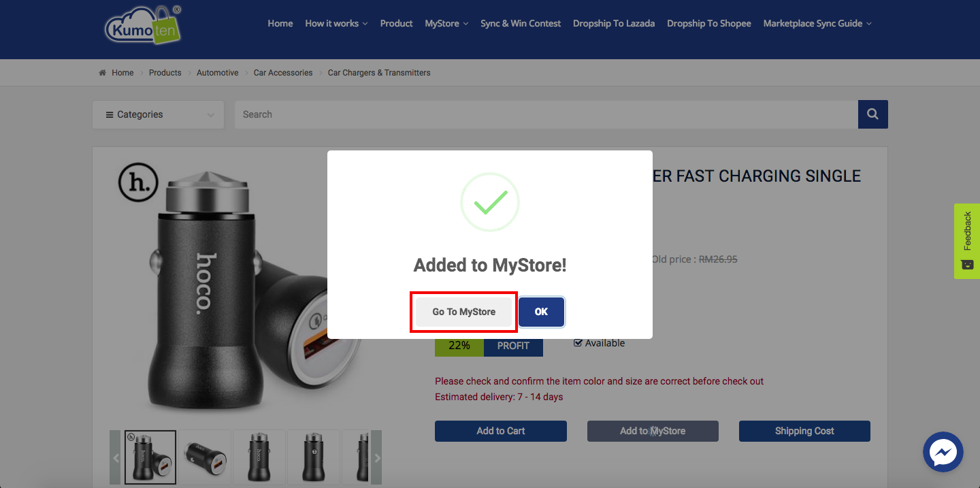The height and width of the screenshot is (488, 980).
Task: Select the third charger thumbnail
Action: pyautogui.click(x=259, y=457)
